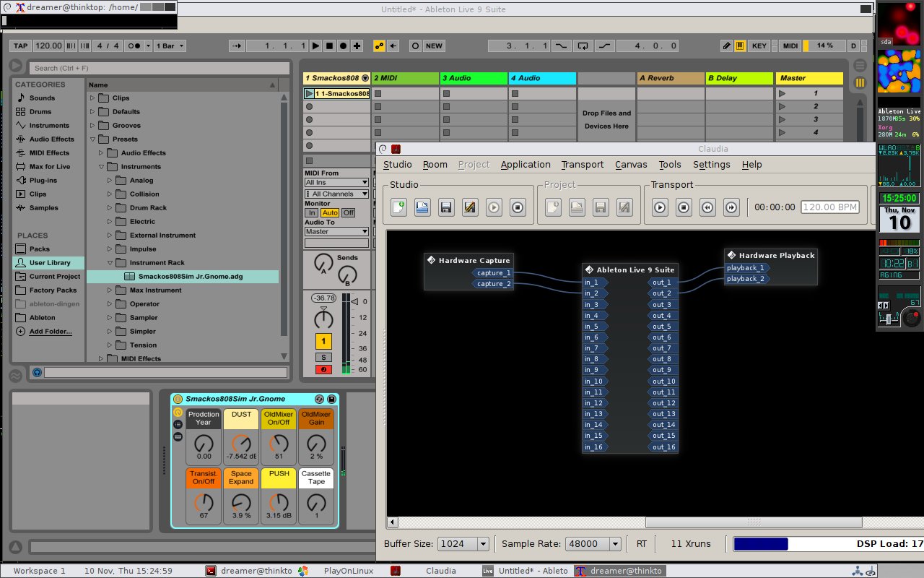Expand the MIDI Effects folder
The height and width of the screenshot is (578, 924).
coord(100,358)
